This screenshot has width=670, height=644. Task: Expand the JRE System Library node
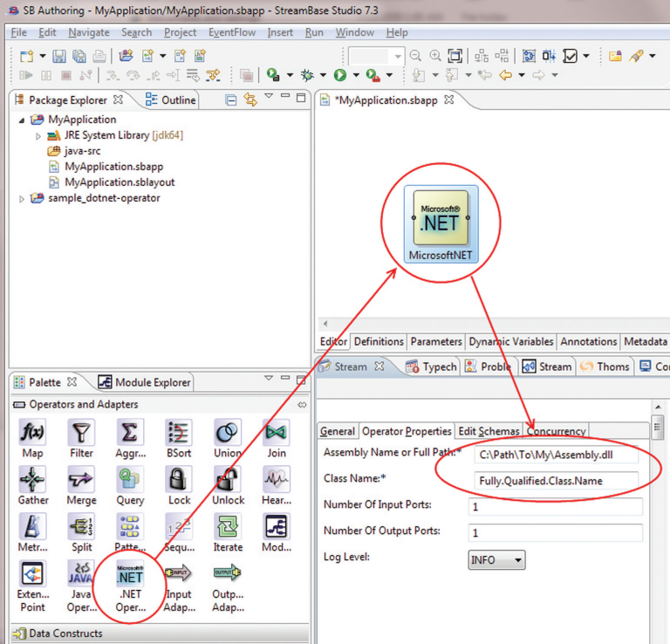point(38,136)
